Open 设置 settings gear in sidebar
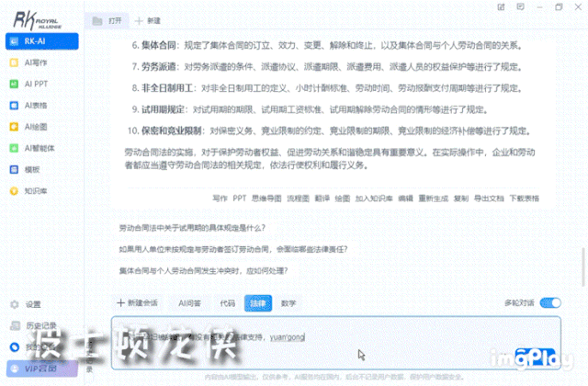 coord(26,304)
